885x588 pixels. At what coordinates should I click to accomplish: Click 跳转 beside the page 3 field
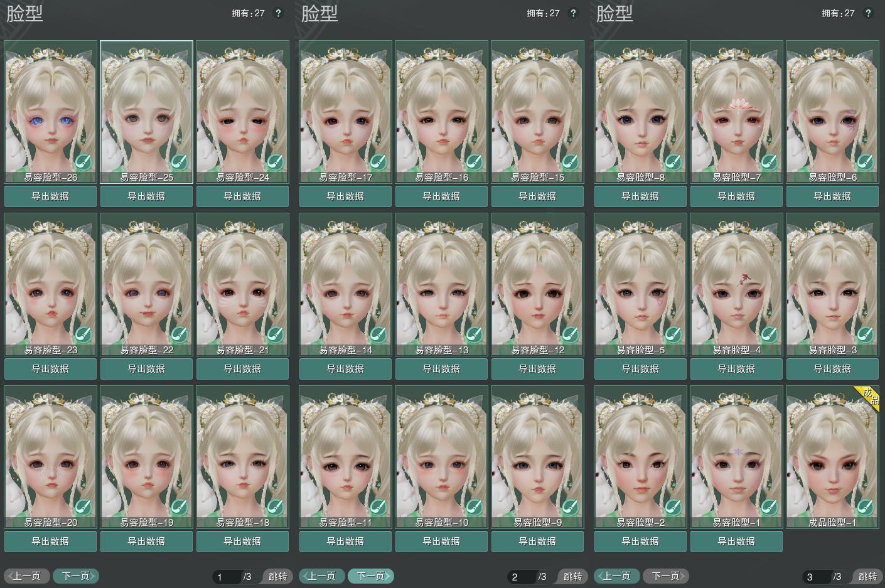coord(867,577)
